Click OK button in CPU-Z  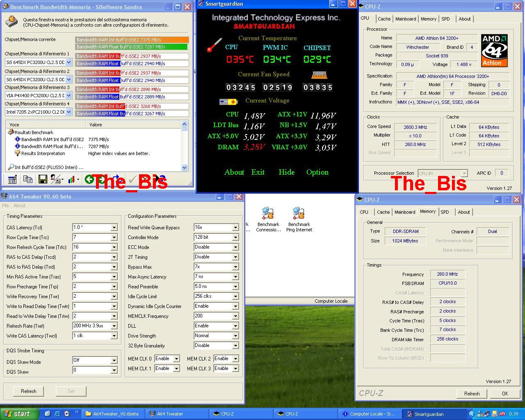[505, 393]
